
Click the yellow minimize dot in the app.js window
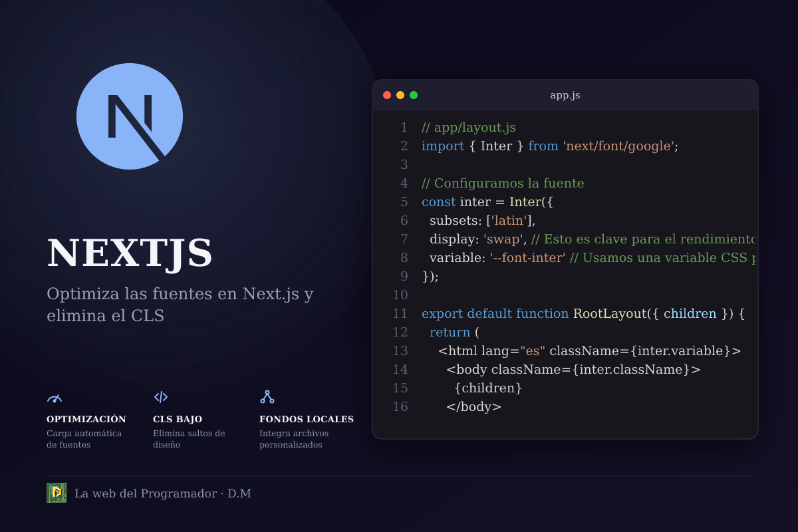tap(400, 95)
